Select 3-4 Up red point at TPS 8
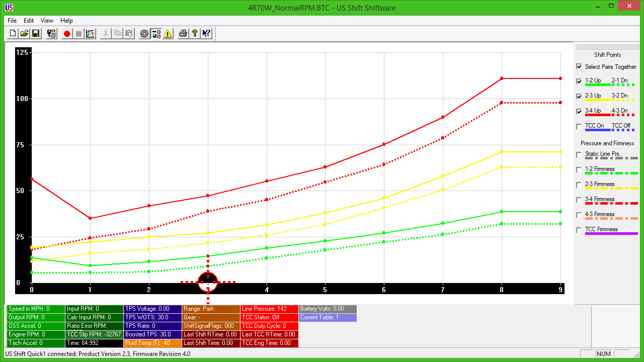644x362 pixels. [502, 78]
